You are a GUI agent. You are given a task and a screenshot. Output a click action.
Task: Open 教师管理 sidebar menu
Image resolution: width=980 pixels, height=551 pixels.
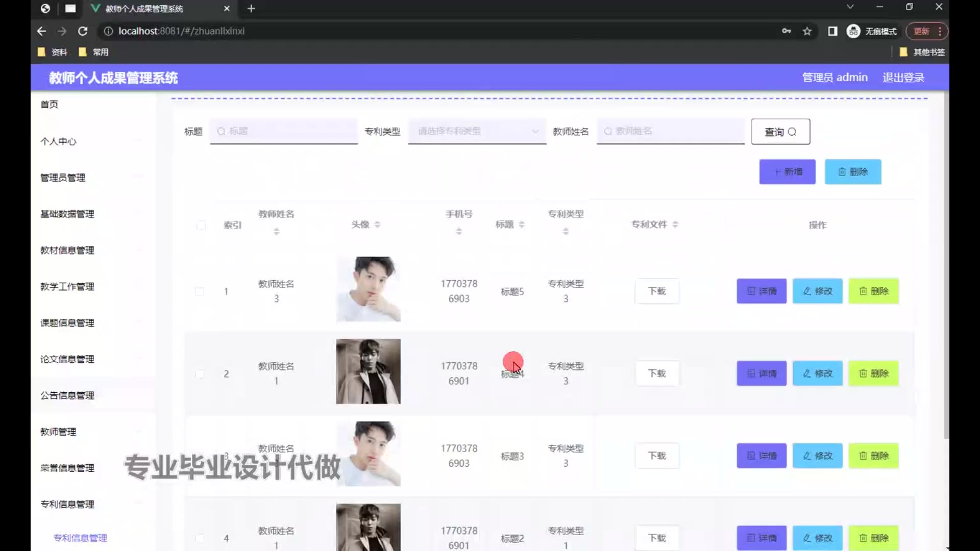click(x=93, y=432)
